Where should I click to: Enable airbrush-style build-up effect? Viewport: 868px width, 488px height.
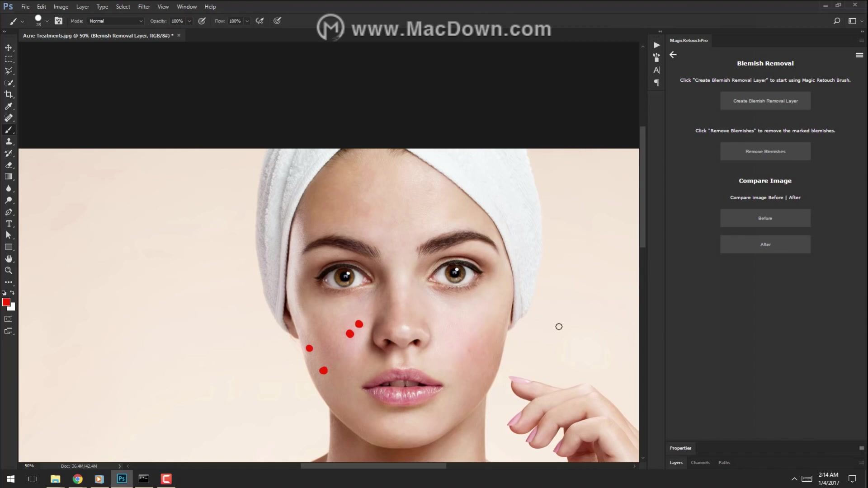[259, 21]
